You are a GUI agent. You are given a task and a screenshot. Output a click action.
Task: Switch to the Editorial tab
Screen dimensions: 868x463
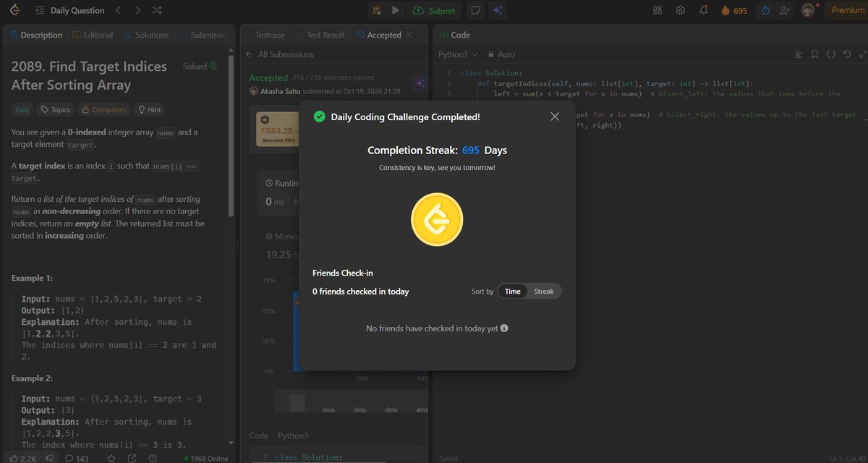[93, 35]
